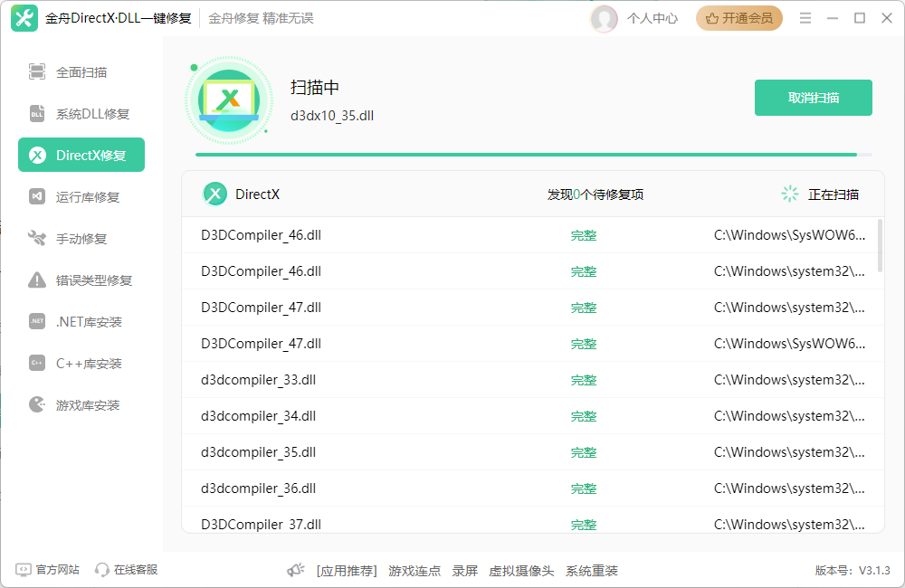Click 完整 status of d3dcompiler_35.dll
This screenshot has height=588, width=905.
[x=584, y=453]
